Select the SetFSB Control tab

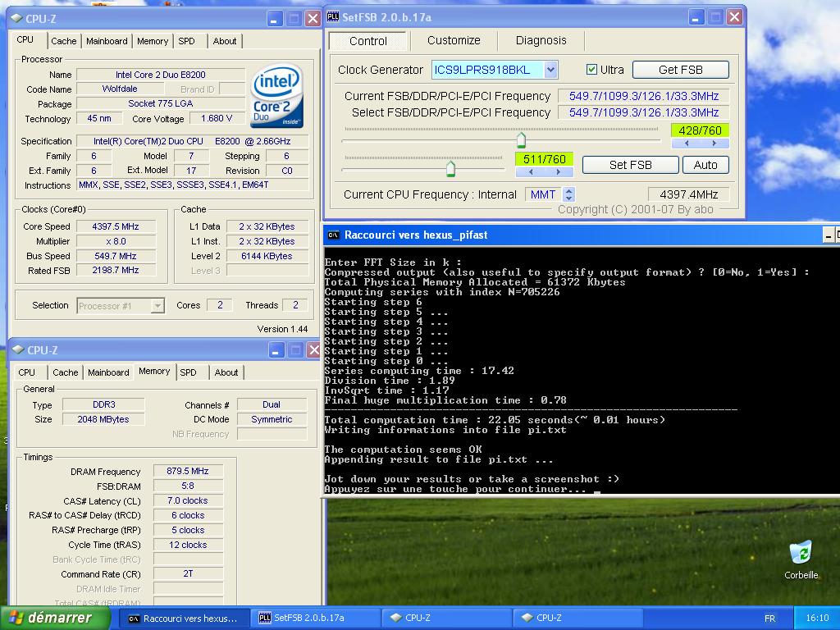point(367,41)
